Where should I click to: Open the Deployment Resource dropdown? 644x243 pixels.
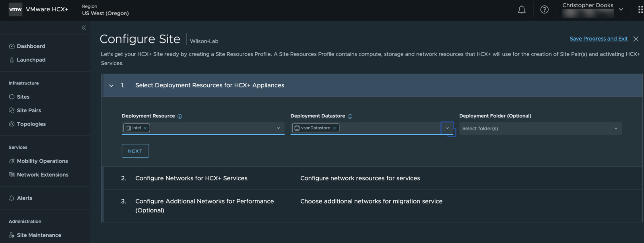[x=278, y=128]
